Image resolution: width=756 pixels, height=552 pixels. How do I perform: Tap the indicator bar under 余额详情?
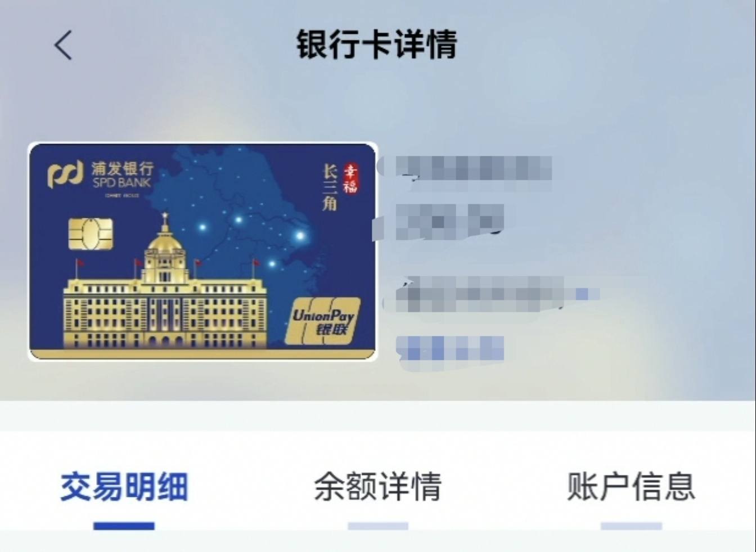point(377,526)
